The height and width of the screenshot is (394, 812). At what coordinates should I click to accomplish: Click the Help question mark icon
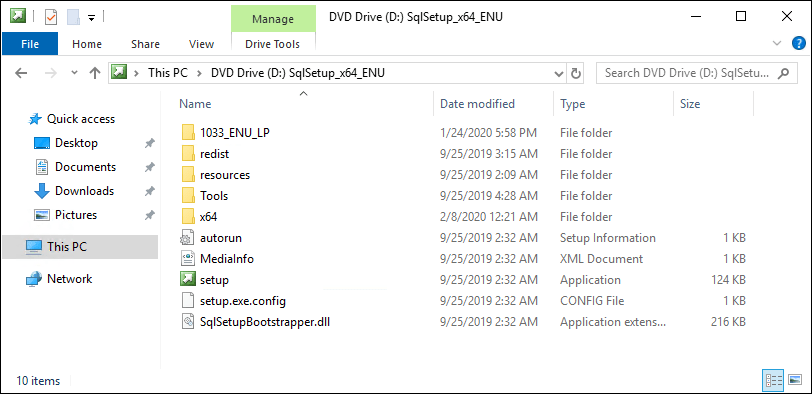[799, 43]
